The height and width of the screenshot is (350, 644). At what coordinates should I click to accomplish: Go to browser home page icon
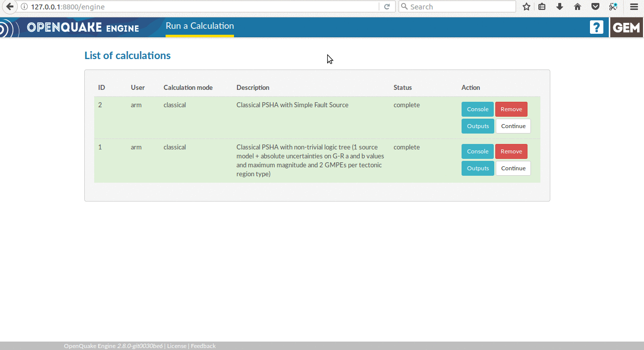[x=578, y=7]
